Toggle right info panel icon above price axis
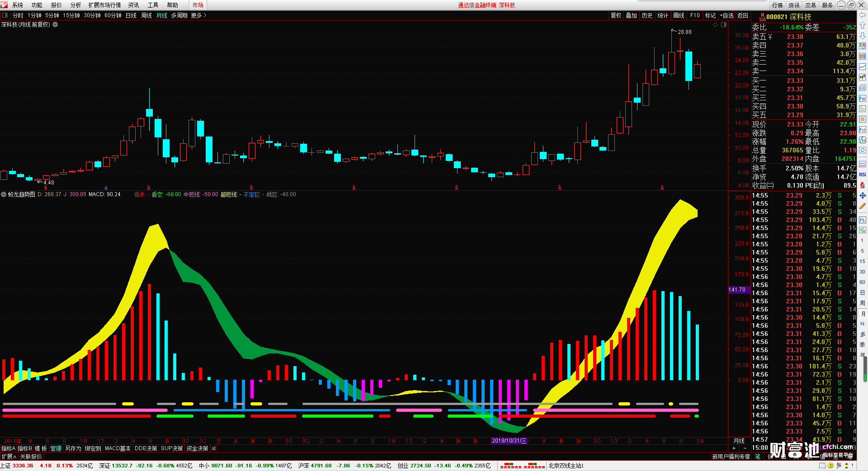Viewport: 868px width, 471px height. point(724,25)
